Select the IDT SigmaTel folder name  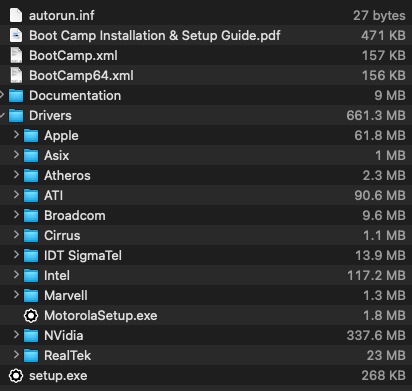point(83,256)
